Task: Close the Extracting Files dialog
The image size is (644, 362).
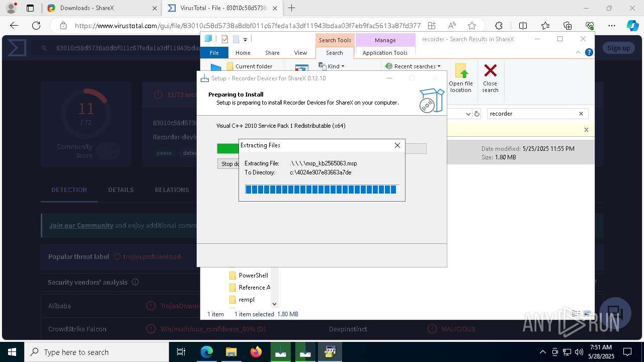Action: click(x=397, y=145)
